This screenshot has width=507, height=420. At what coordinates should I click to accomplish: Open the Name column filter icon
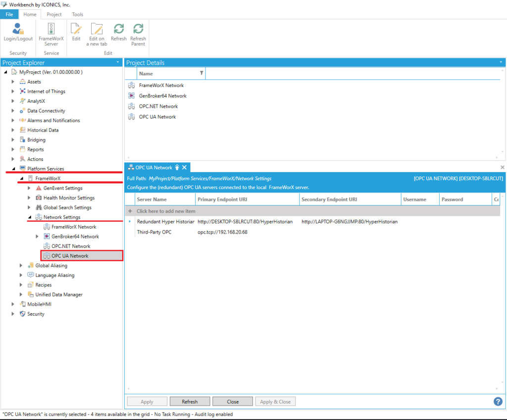click(201, 73)
